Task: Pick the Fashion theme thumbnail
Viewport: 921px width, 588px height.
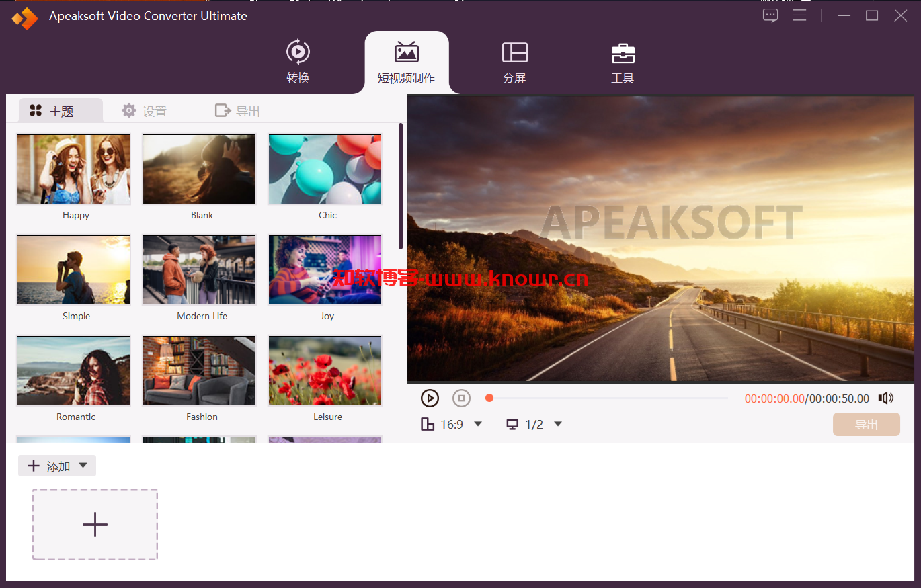Action: pyautogui.click(x=200, y=371)
